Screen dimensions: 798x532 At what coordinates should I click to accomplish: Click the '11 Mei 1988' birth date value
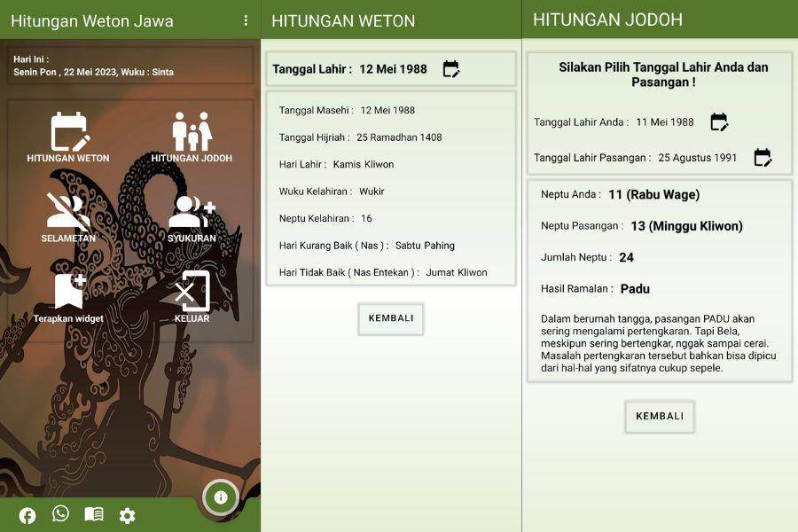[x=665, y=122]
